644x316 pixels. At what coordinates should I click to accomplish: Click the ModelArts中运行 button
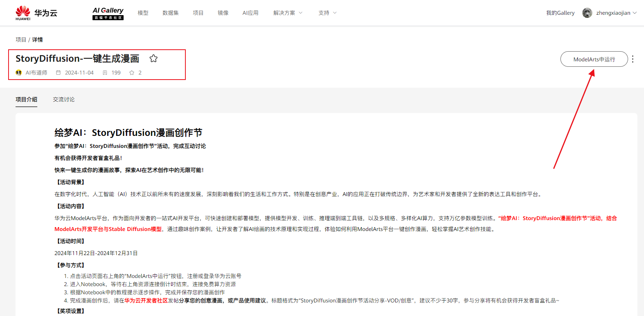coord(594,59)
